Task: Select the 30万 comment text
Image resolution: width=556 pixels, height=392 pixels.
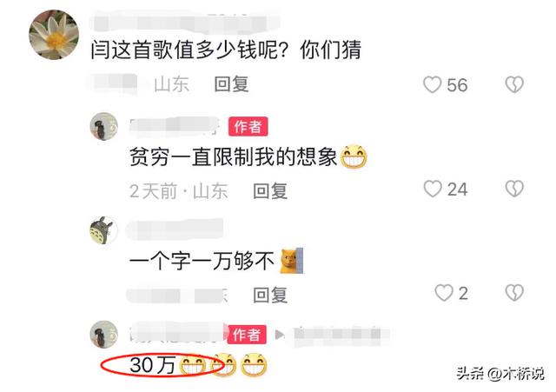Action: pos(153,365)
